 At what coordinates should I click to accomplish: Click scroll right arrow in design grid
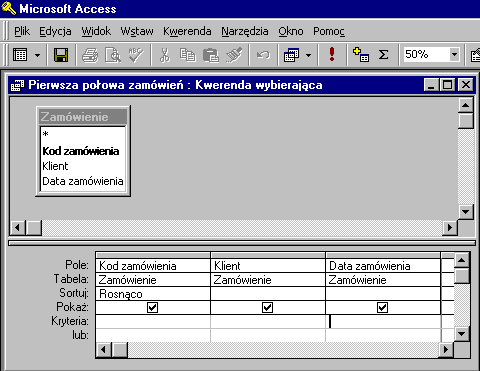coord(446,350)
